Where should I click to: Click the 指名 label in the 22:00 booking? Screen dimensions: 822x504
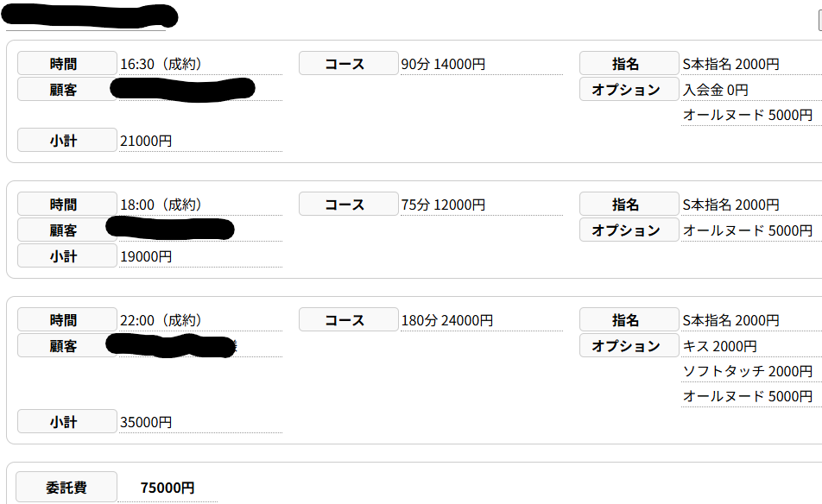[x=629, y=320]
